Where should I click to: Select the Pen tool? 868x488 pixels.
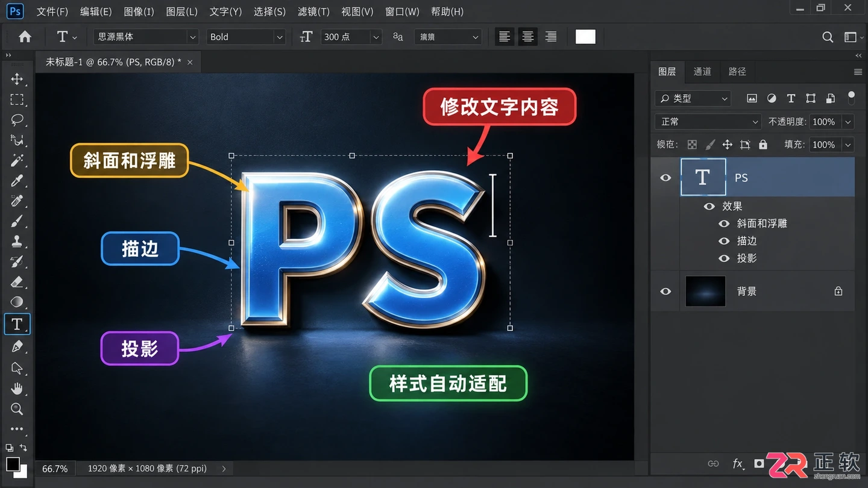(17, 346)
